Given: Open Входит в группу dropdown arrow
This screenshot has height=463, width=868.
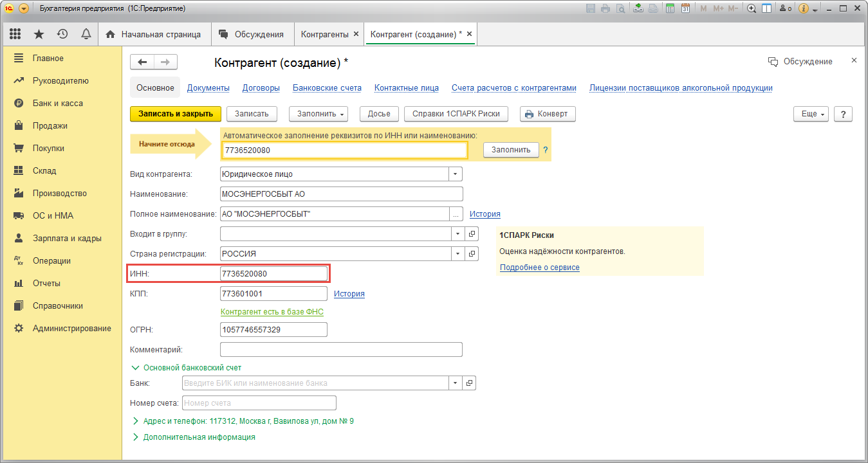Looking at the screenshot, I should click(457, 234).
